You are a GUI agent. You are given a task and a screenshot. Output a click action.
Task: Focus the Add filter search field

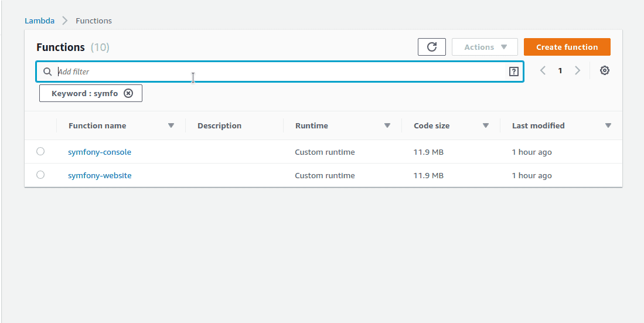tap(275, 72)
